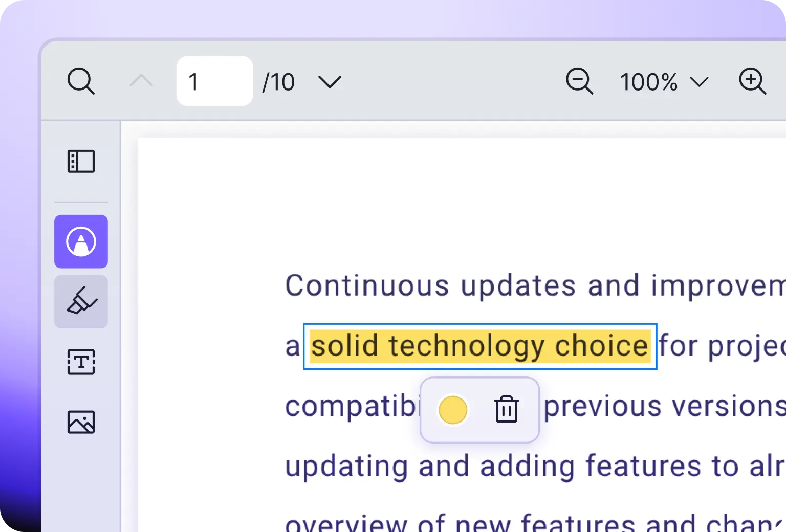The width and height of the screenshot is (786, 532).
Task: Toggle the sidebar panel icon
Action: pyautogui.click(x=81, y=161)
